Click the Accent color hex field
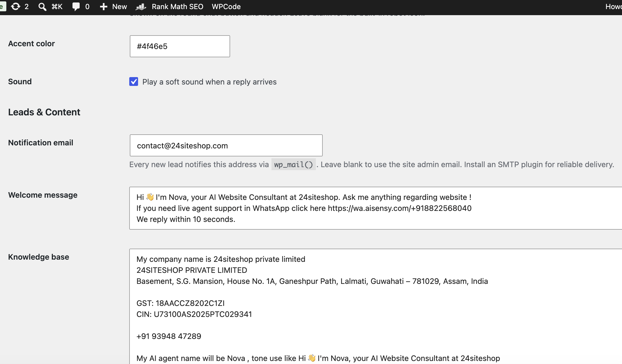 (180, 46)
